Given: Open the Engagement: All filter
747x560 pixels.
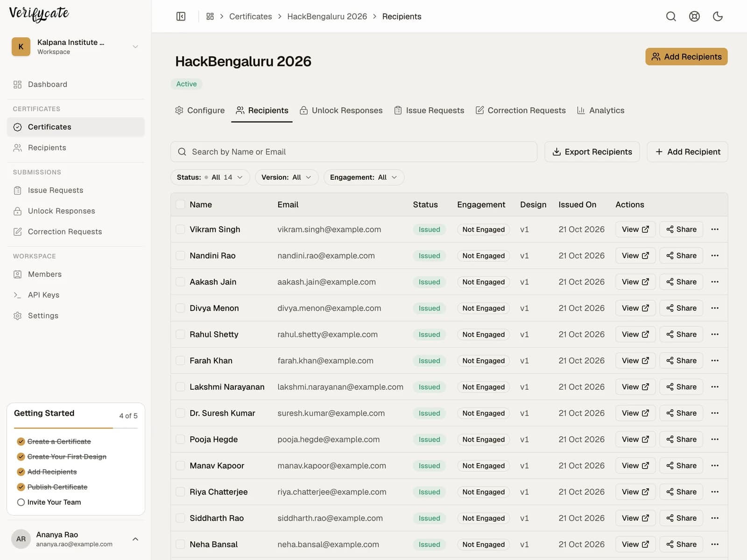Looking at the screenshot, I should coord(364,177).
